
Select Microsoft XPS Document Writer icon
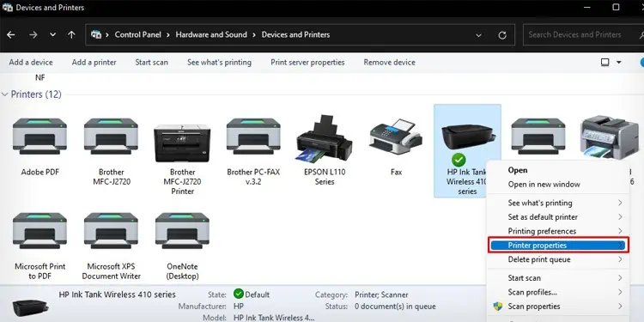[x=112, y=230]
